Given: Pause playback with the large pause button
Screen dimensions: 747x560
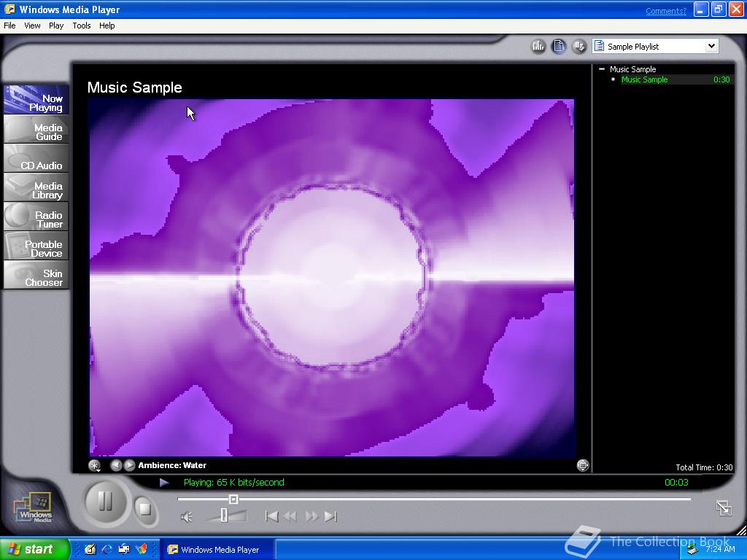Looking at the screenshot, I should point(105,502).
